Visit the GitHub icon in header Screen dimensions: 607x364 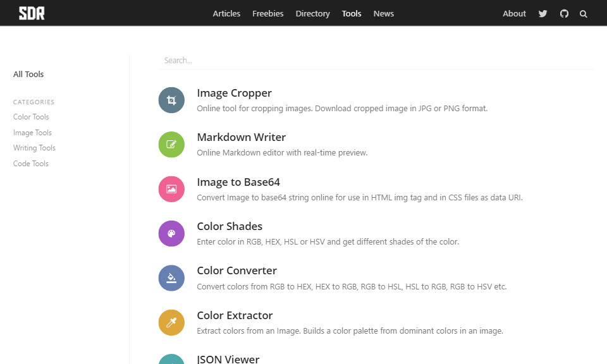[x=564, y=13]
